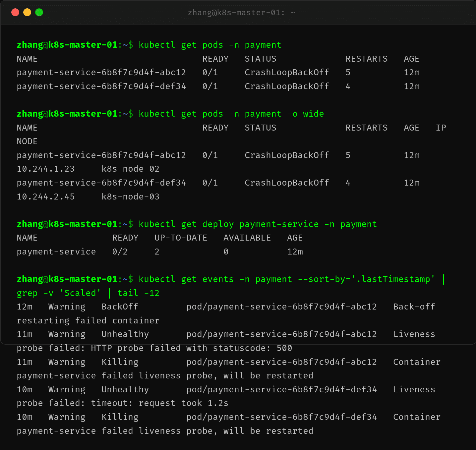Click 'restarting failed container' message text
The height and width of the screenshot is (450, 476).
click(x=88, y=320)
